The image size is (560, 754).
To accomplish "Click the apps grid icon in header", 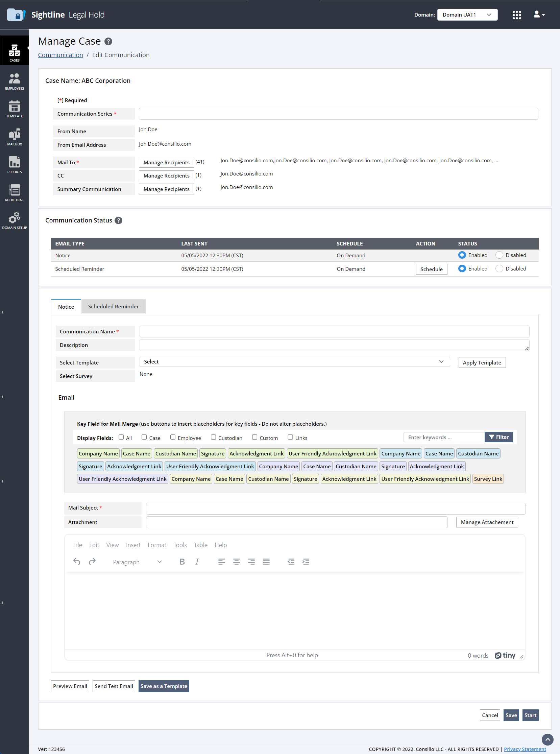I will pos(517,15).
